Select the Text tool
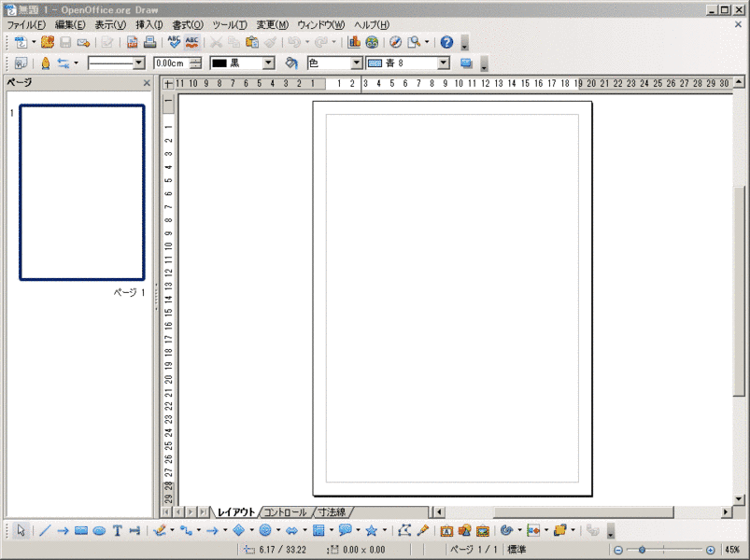 click(117, 530)
